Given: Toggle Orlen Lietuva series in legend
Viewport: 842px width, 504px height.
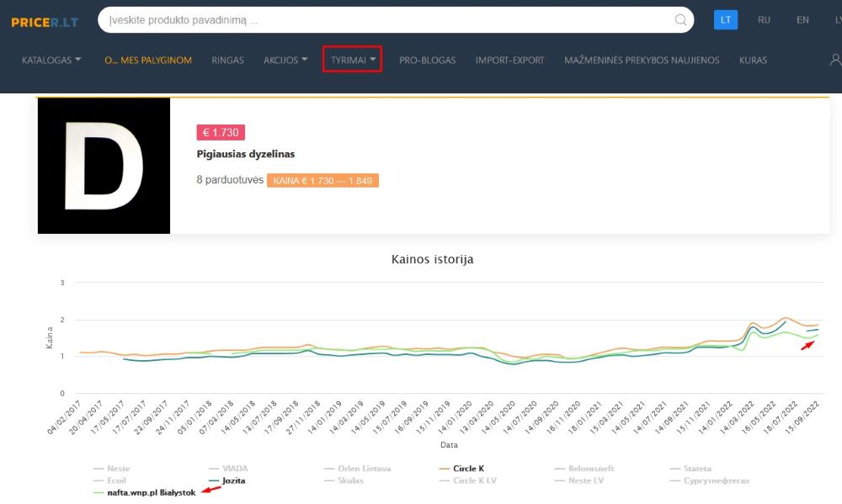Looking at the screenshot, I should click(x=358, y=469).
